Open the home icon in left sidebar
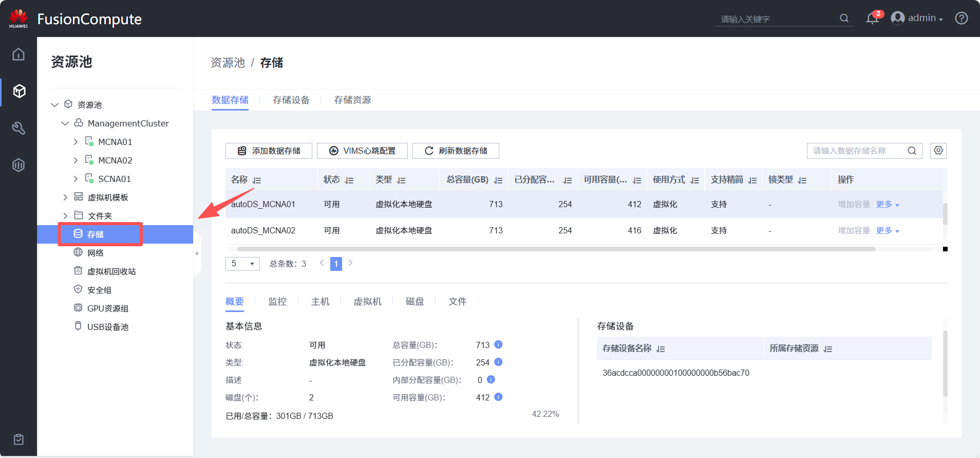Viewport: 980px width, 458px height. coord(18,54)
